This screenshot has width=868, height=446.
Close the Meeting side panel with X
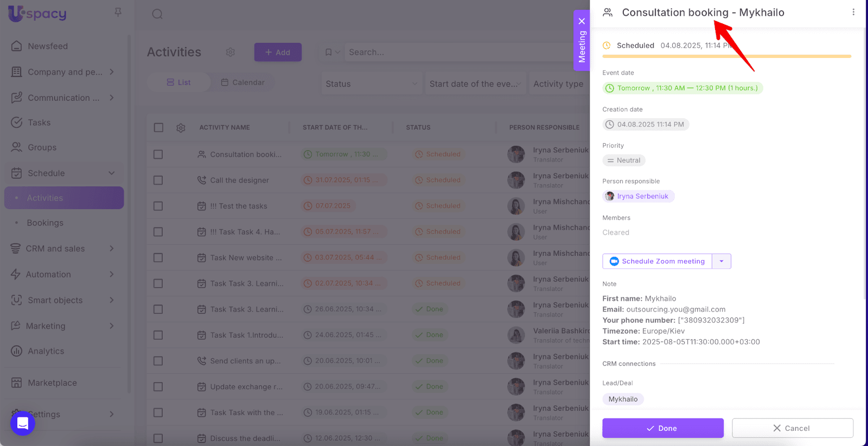coord(582,21)
